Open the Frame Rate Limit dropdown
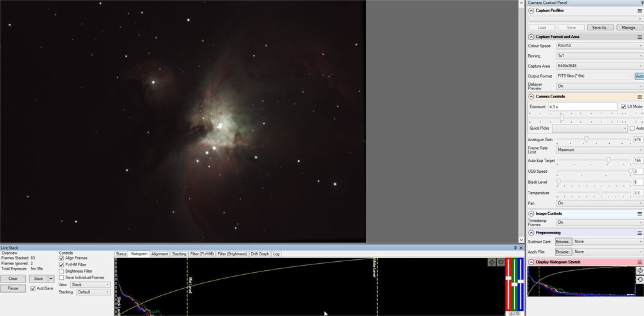 (600, 150)
